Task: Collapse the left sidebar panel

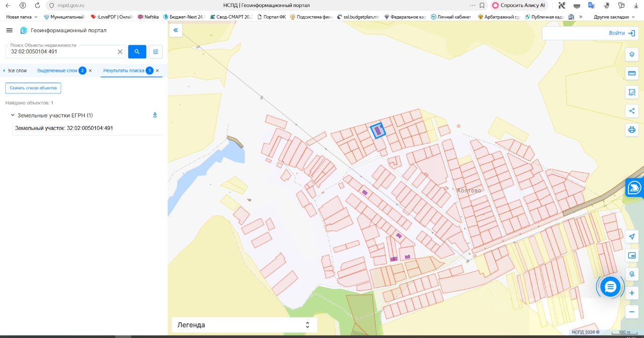Action: [x=176, y=31]
